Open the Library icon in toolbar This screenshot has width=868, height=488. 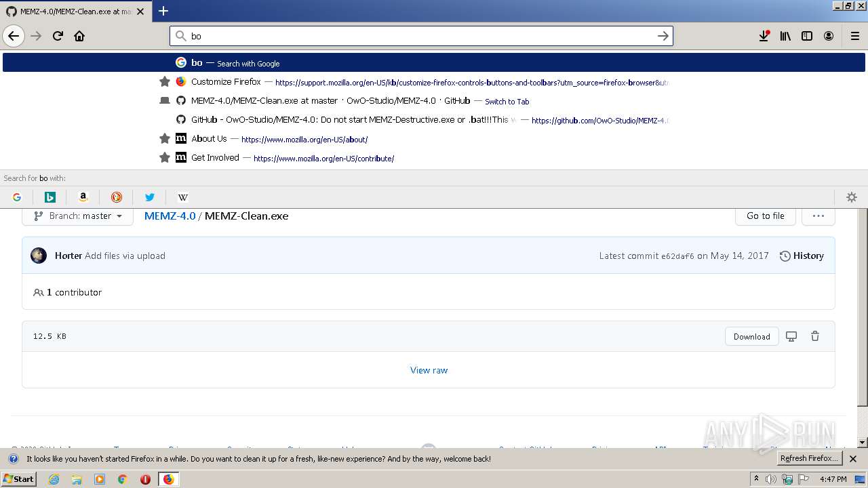[x=785, y=36]
